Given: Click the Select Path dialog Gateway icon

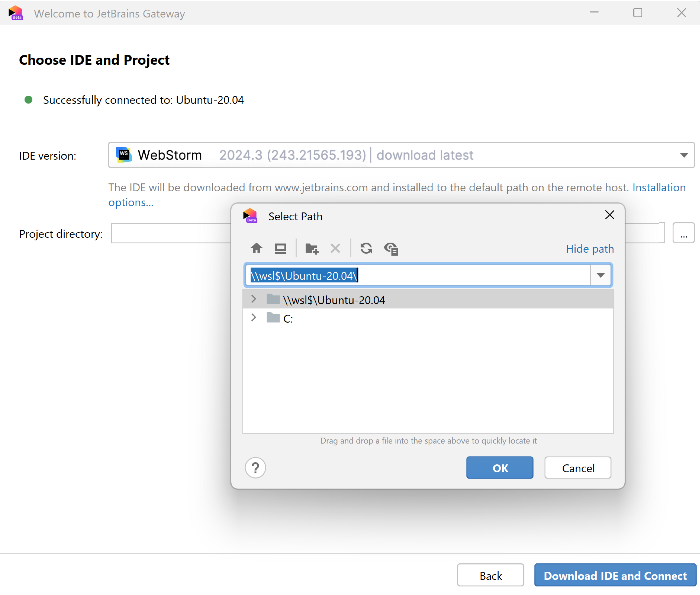Looking at the screenshot, I should pos(250,216).
